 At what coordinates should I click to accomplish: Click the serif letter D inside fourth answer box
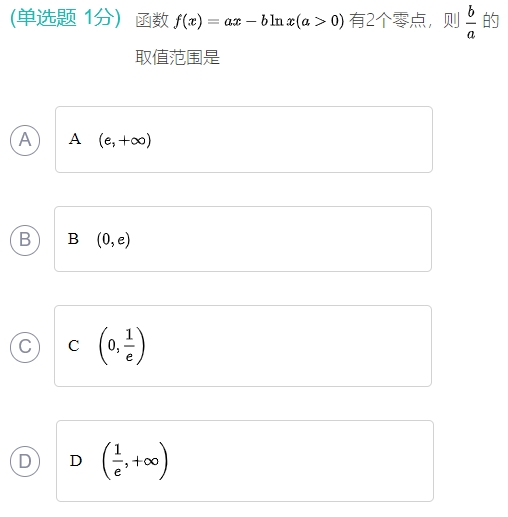pyautogui.click(x=76, y=461)
